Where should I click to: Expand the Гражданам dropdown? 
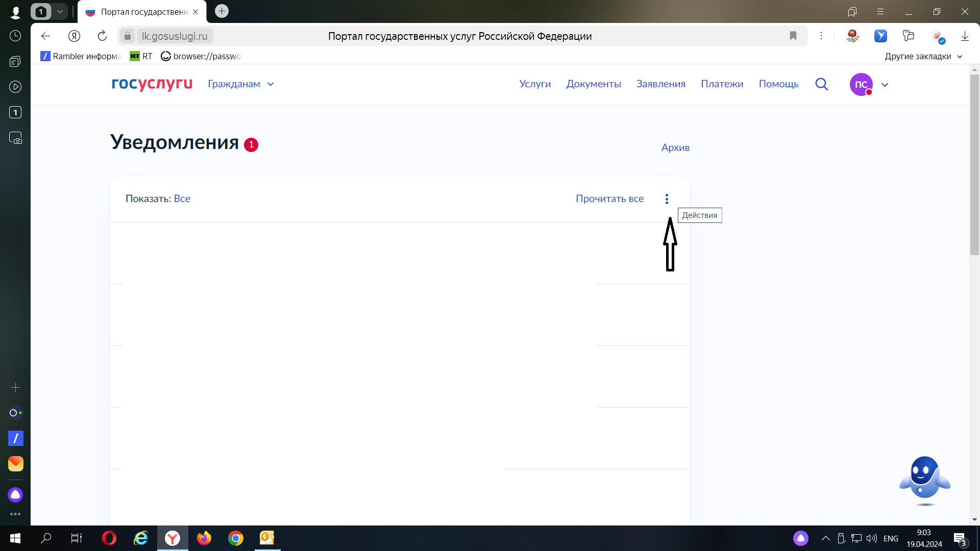pyautogui.click(x=241, y=84)
